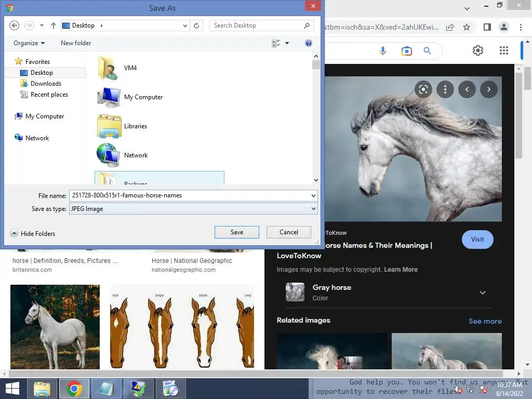Open National Geographic horse result

tap(192, 261)
